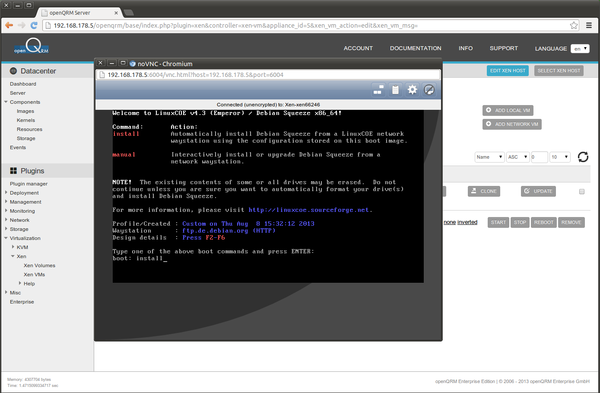Close the openQRM Server tab

116,13
